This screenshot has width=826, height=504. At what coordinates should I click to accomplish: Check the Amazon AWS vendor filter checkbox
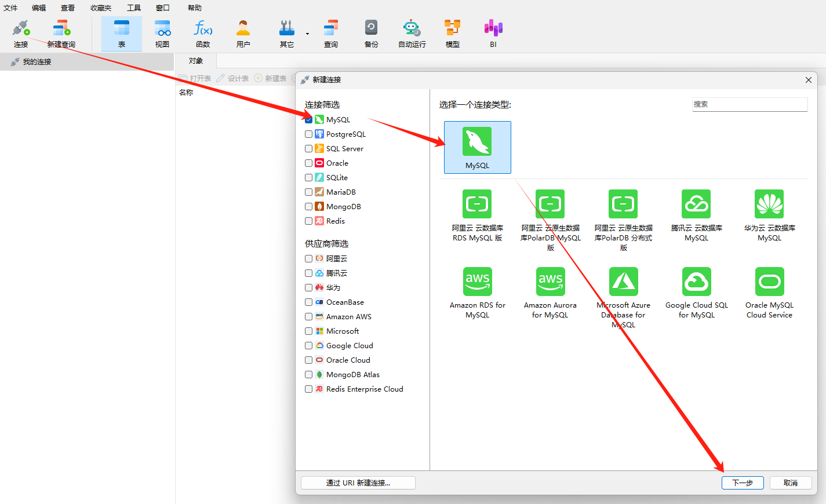(309, 317)
